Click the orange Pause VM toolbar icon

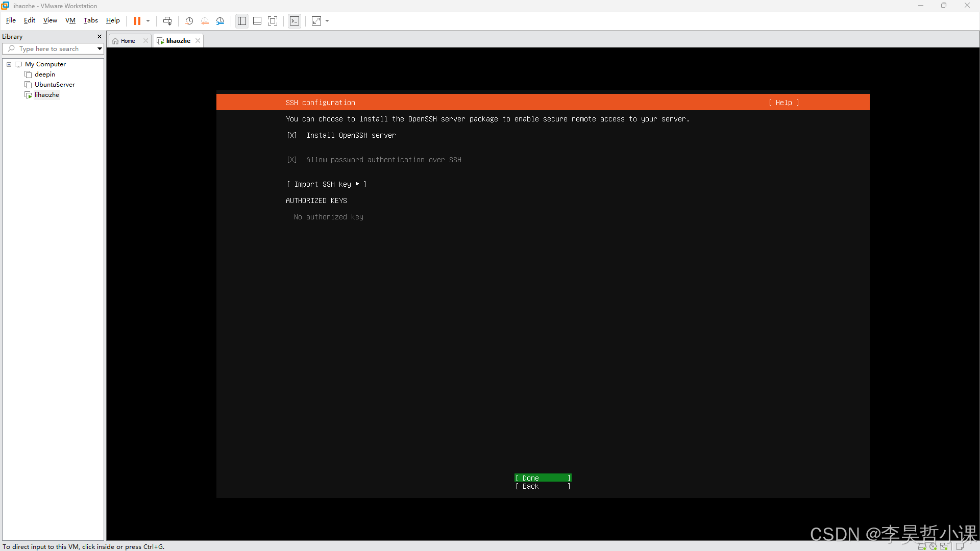click(137, 21)
